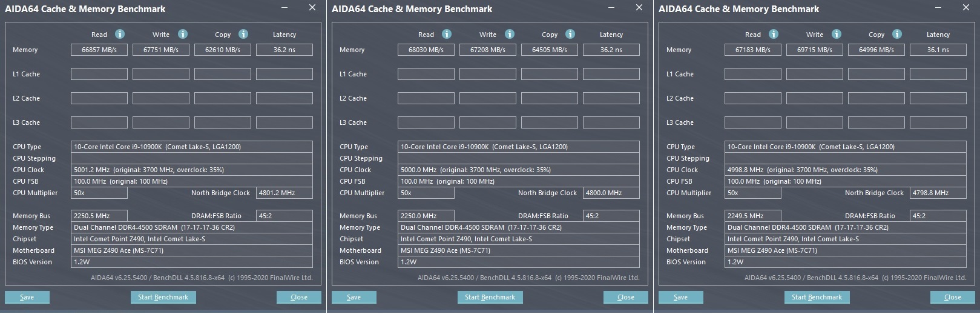The image size is (980, 314).
Task: Click empty L1 Cache read box, left window
Action: 99,74
